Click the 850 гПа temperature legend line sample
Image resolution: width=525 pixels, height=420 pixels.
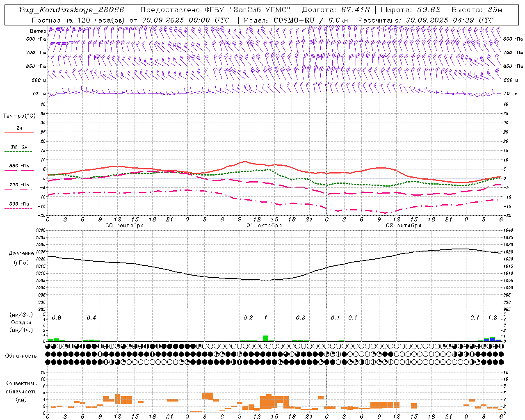(19, 170)
